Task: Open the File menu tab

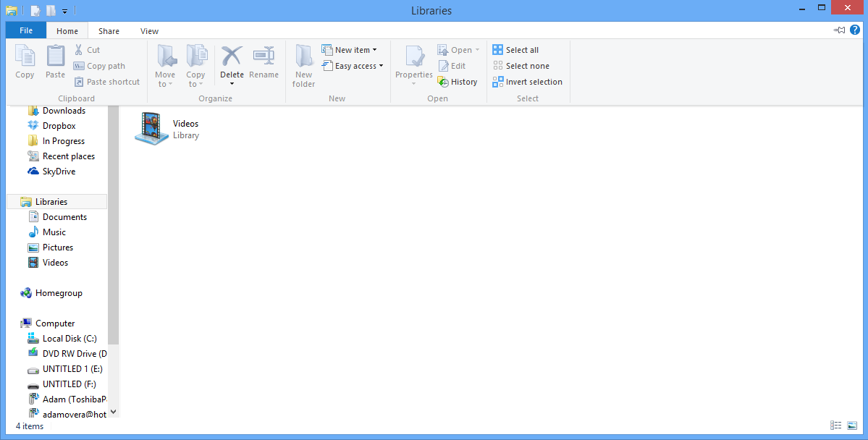Action: 26,30
